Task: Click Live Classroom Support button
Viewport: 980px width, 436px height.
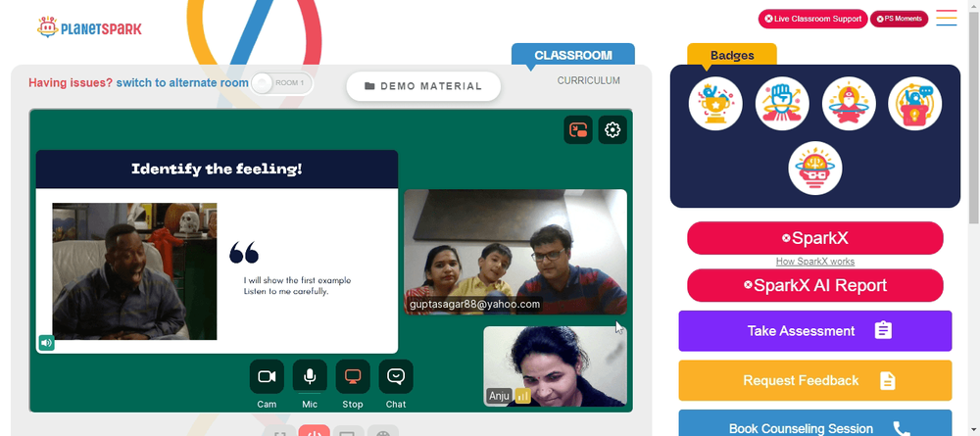Action: pos(813,19)
